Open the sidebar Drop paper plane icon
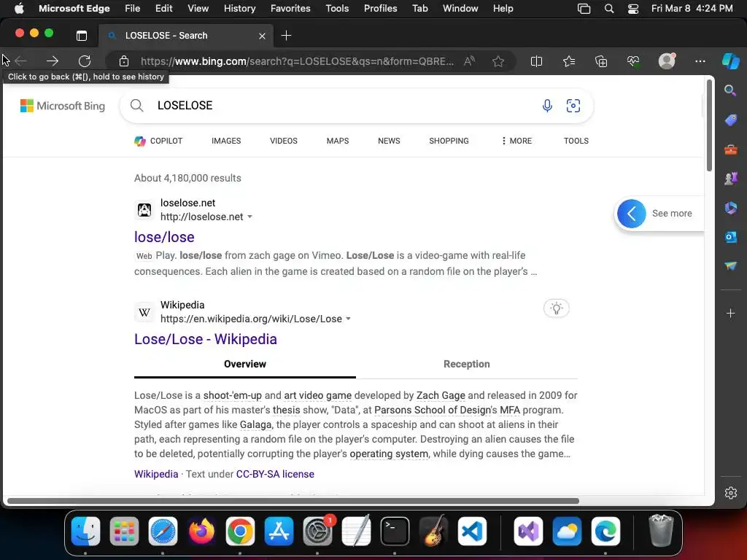This screenshot has width=747, height=560. 731,265
